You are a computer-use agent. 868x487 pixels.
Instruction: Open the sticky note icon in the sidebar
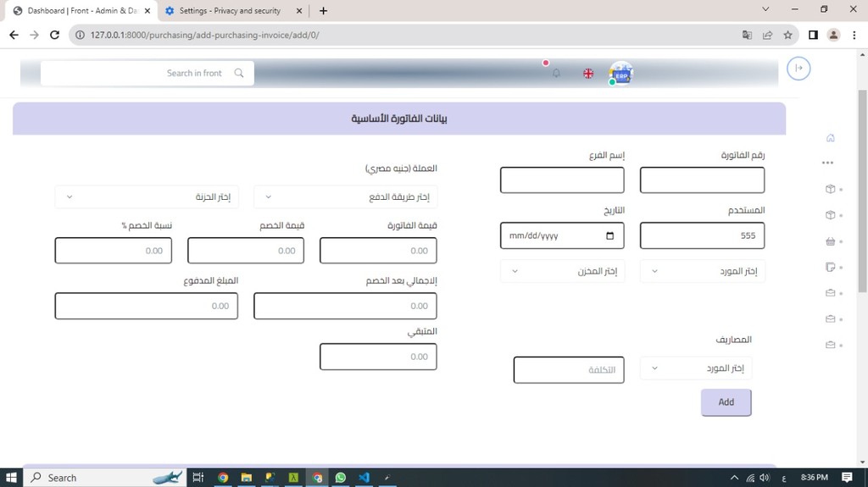pyautogui.click(x=830, y=268)
